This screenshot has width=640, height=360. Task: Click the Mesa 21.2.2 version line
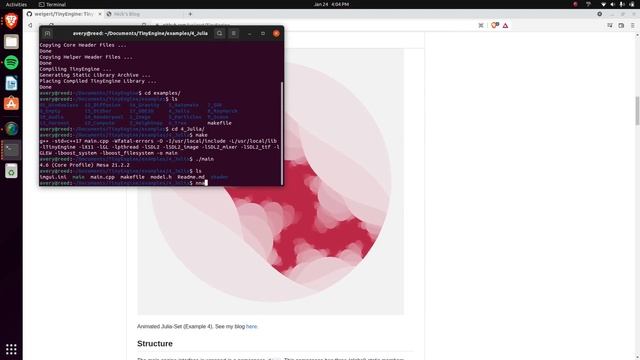(x=84, y=165)
